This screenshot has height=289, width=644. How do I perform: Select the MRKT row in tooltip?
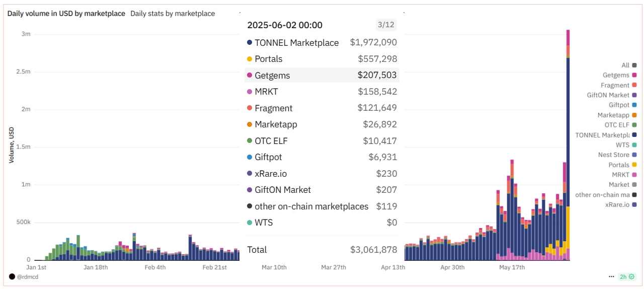pyautogui.click(x=322, y=92)
